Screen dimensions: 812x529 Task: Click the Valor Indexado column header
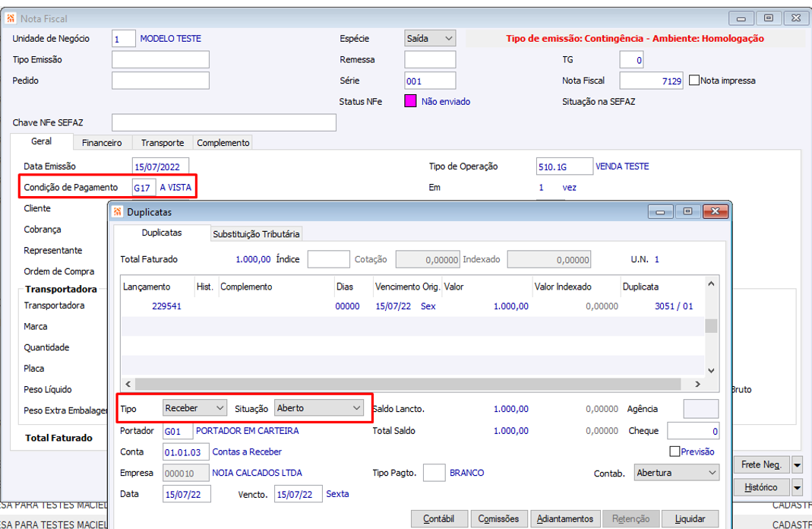pyautogui.click(x=577, y=287)
